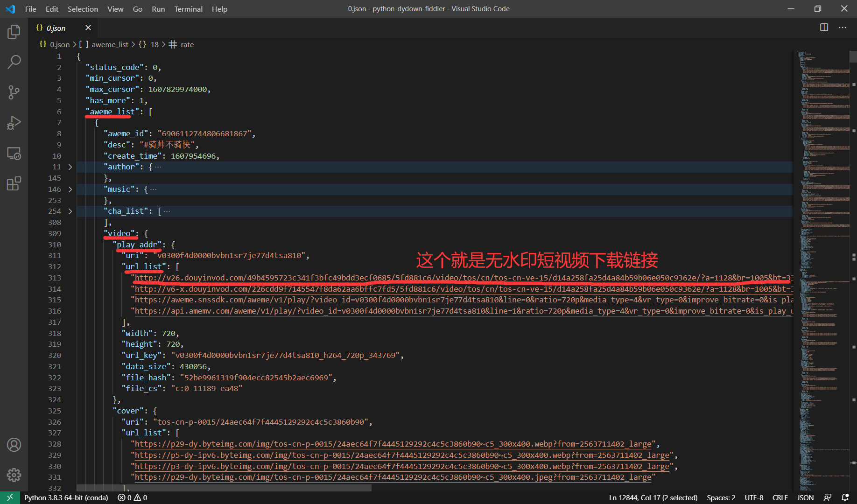
Task: Close the 0.json editor tab
Action: point(88,28)
